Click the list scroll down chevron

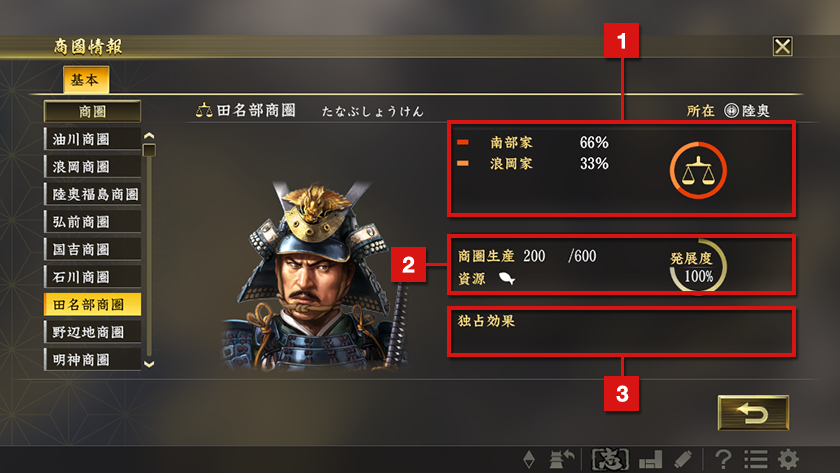pyautogui.click(x=149, y=364)
